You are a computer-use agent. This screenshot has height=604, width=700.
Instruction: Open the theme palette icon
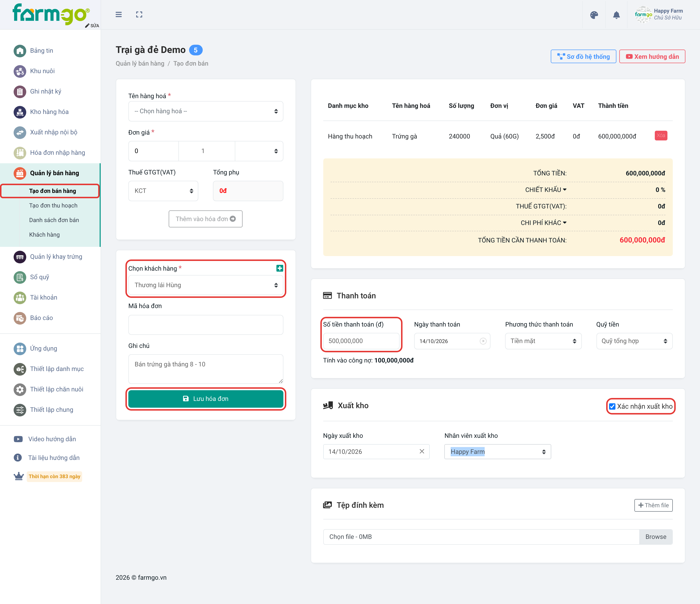point(594,15)
